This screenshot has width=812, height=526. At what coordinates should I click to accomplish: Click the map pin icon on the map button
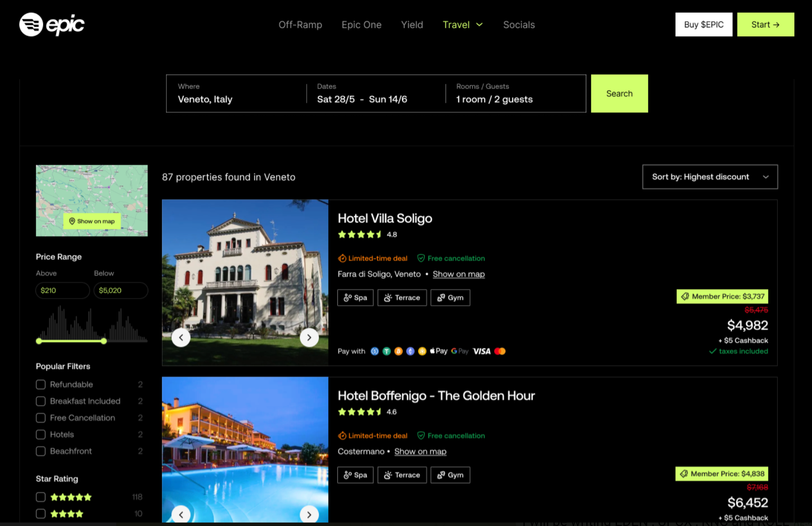[x=72, y=221]
